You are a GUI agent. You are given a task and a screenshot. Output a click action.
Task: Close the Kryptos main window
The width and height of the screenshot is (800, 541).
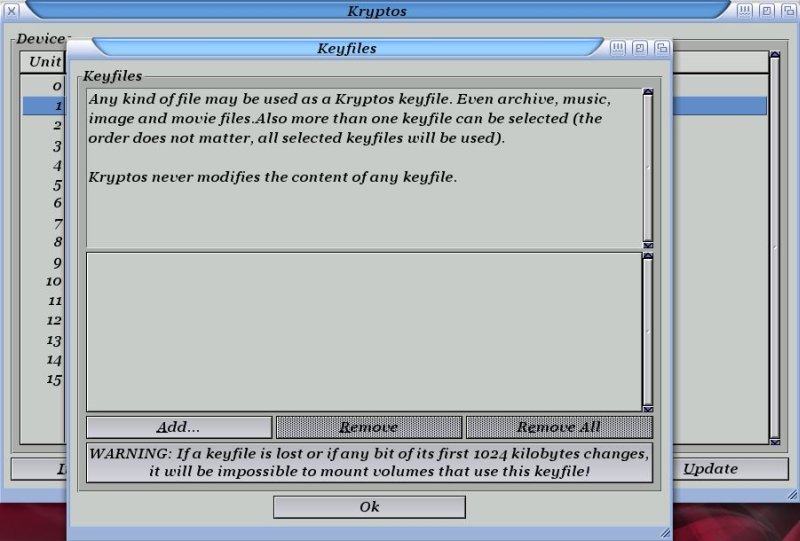(11, 11)
